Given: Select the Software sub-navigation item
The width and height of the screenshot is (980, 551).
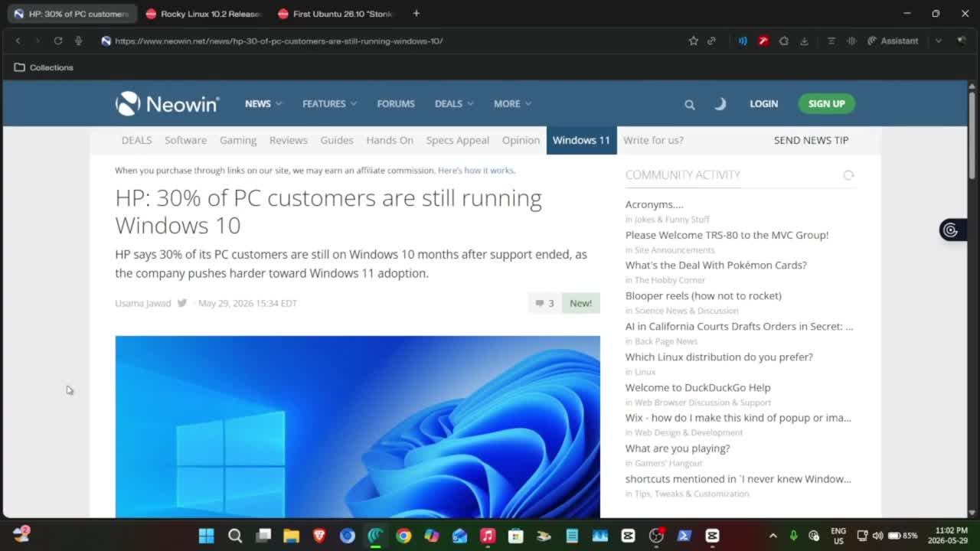Looking at the screenshot, I should click(x=185, y=140).
